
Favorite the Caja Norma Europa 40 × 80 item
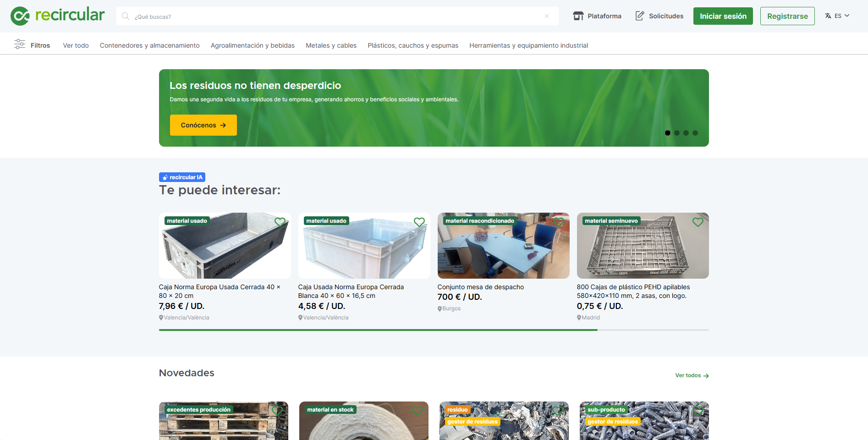click(x=280, y=222)
